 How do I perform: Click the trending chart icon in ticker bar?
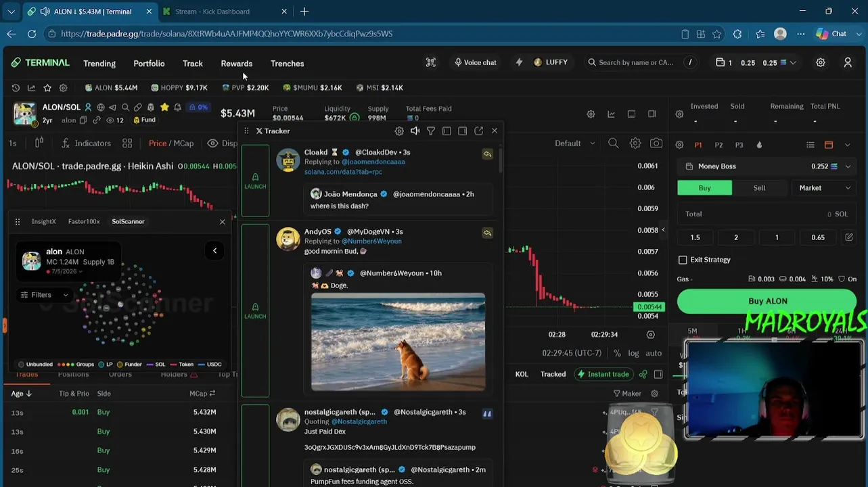tap(31, 88)
